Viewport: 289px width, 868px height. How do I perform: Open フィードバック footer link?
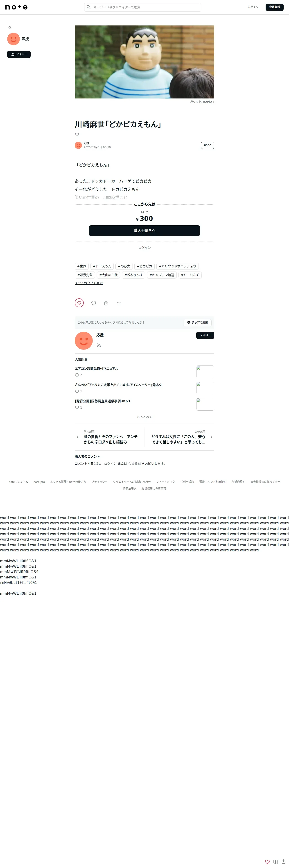[165, 482]
